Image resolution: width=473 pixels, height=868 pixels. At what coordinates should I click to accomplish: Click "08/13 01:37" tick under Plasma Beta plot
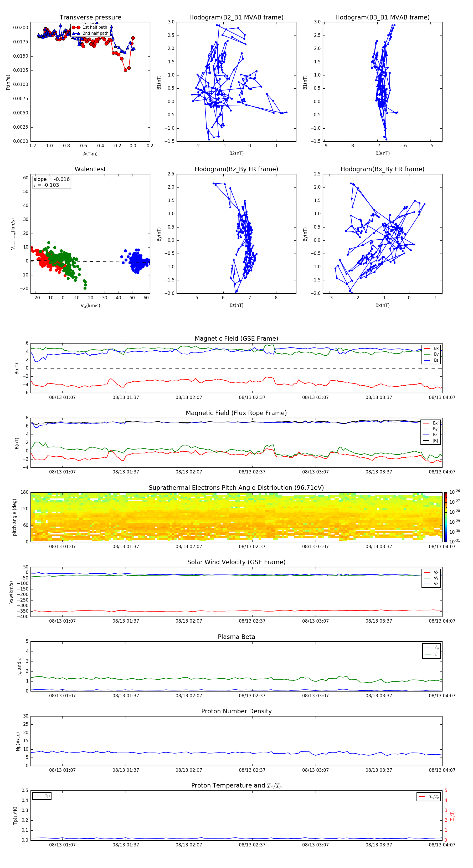(126, 695)
